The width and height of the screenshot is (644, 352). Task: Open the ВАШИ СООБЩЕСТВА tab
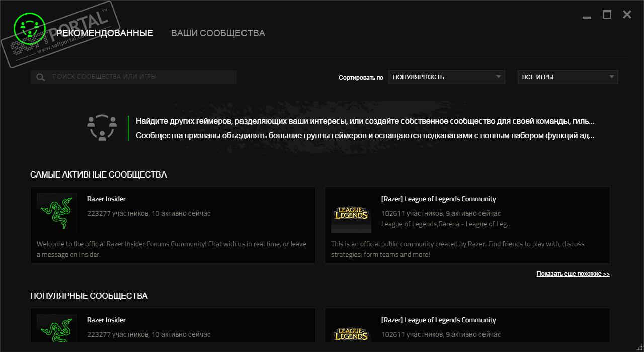coord(218,33)
